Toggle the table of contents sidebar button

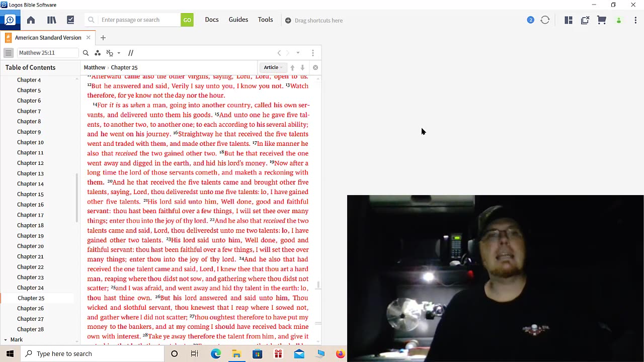click(x=9, y=53)
